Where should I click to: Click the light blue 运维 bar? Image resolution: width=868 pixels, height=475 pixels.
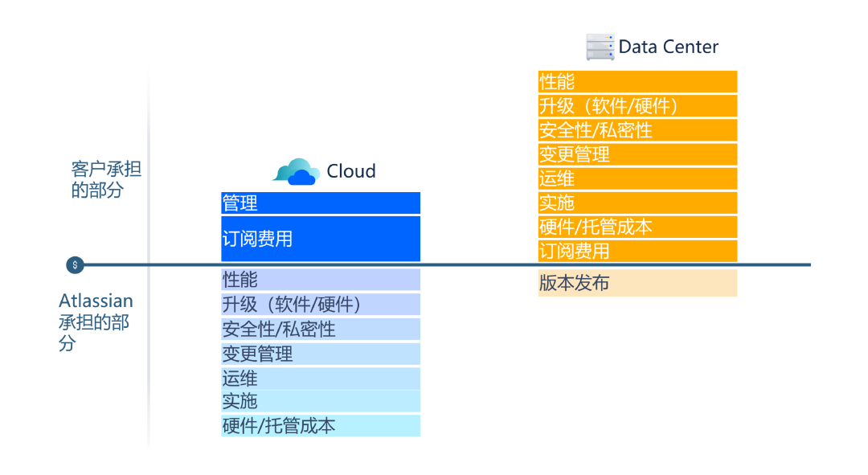[321, 379]
